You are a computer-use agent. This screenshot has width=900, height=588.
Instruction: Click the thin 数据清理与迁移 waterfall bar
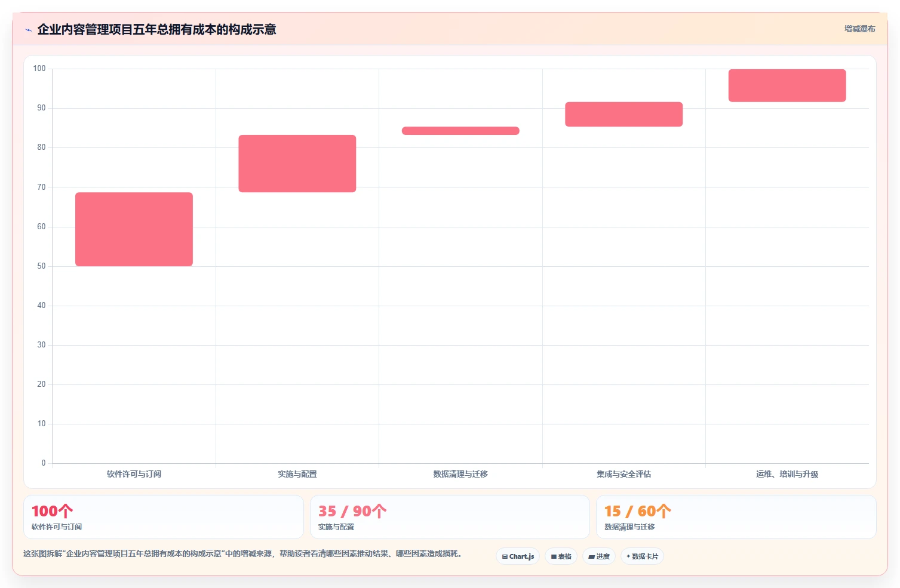pyautogui.click(x=460, y=131)
